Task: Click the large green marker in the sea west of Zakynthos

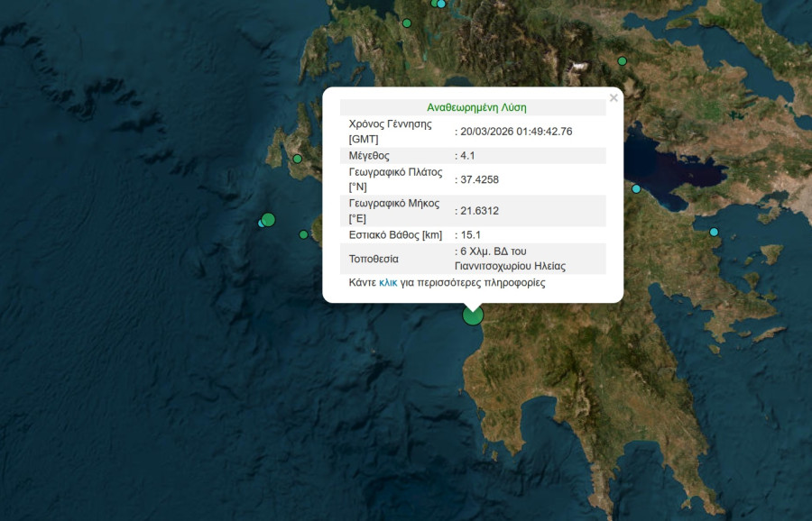Action: point(267,219)
